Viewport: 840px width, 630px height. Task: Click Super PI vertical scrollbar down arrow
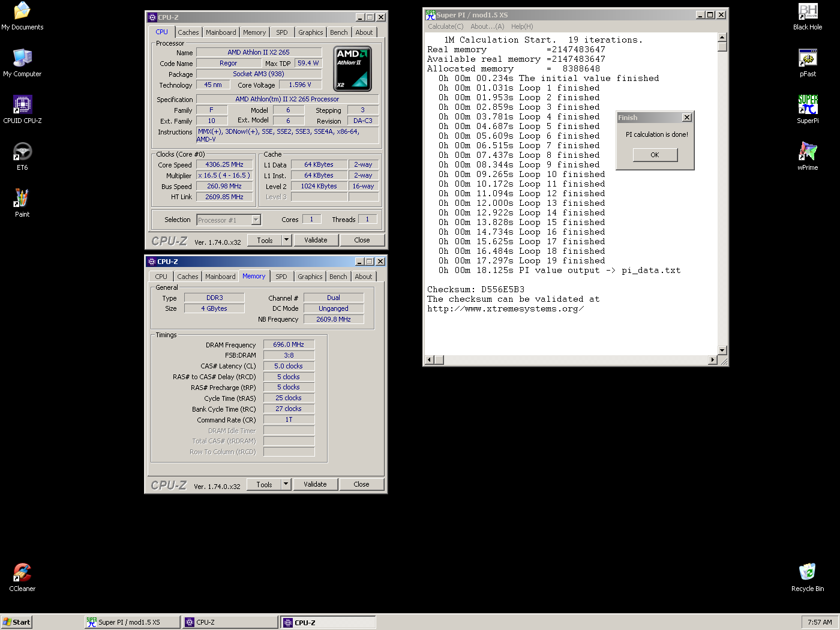coord(722,350)
